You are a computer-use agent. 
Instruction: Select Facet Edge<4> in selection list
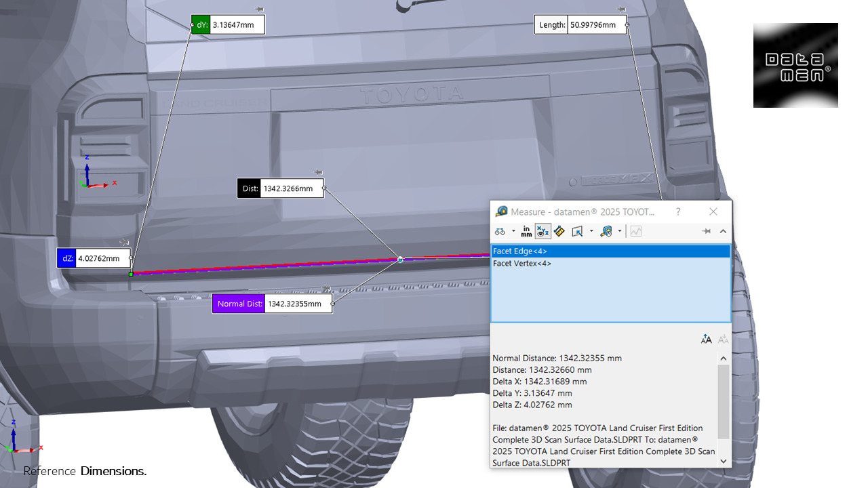610,251
